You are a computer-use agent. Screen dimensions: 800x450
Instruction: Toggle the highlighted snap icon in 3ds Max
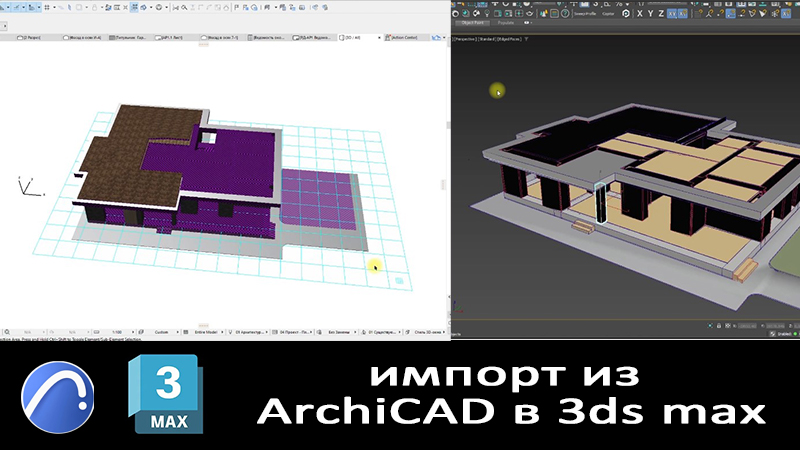pyautogui.click(x=731, y=14)
